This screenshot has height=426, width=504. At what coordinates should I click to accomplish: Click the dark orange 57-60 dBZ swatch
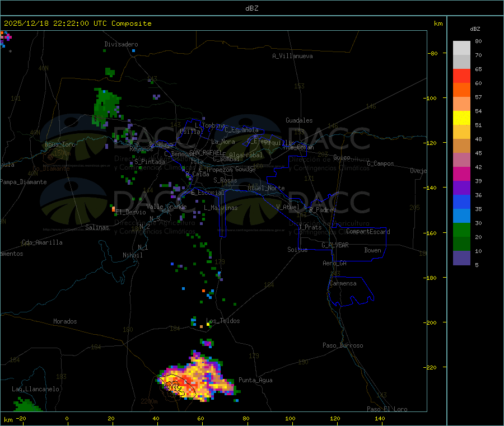tap(461, 90)
